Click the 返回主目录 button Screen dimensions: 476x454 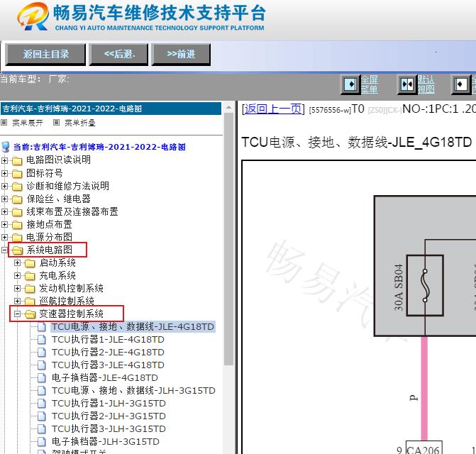point(45,55)
